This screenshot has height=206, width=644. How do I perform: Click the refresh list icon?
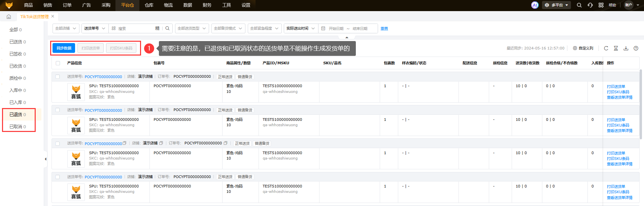(x=606, y=48)
